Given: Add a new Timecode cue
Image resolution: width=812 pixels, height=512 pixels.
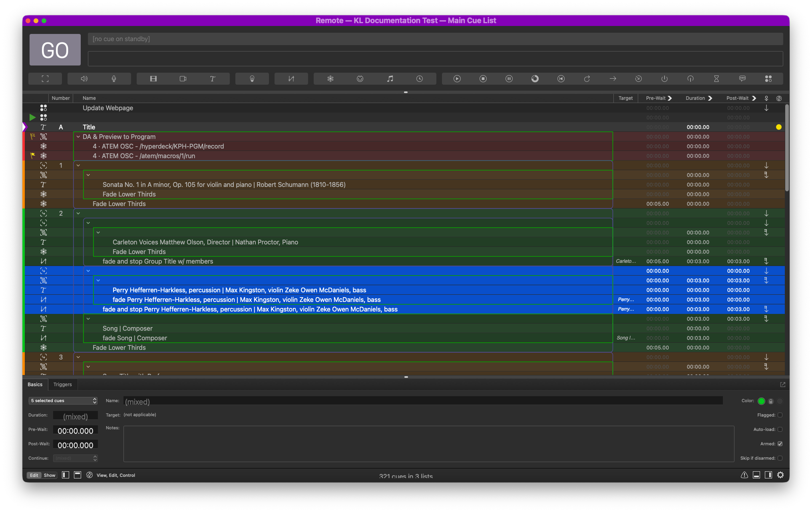Looking at the screenshot, I should pyautogui.click(x=420, y=79).
